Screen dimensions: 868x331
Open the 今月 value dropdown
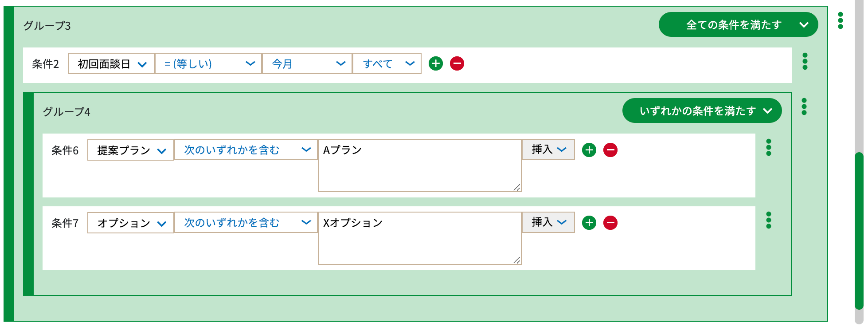[307, 63]
